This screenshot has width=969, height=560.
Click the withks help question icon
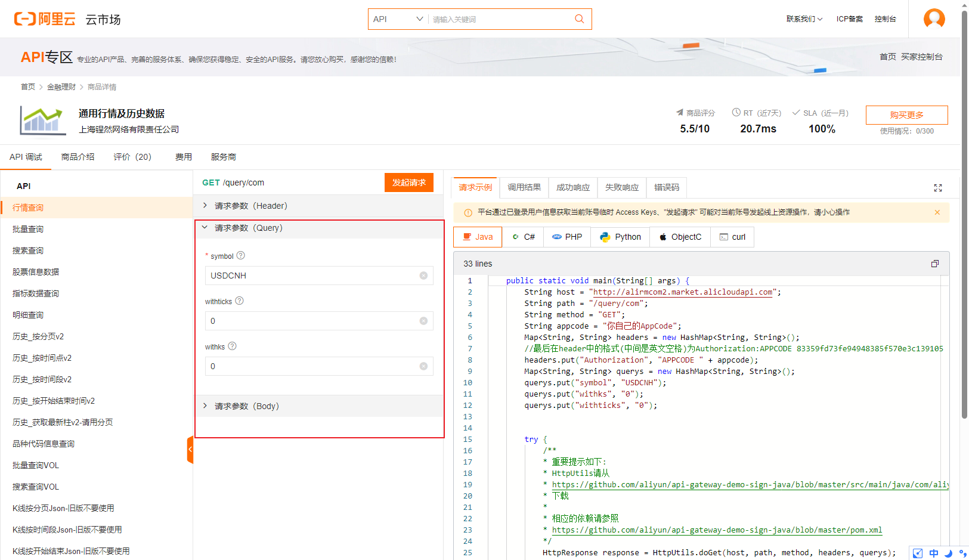coord(233,346)
